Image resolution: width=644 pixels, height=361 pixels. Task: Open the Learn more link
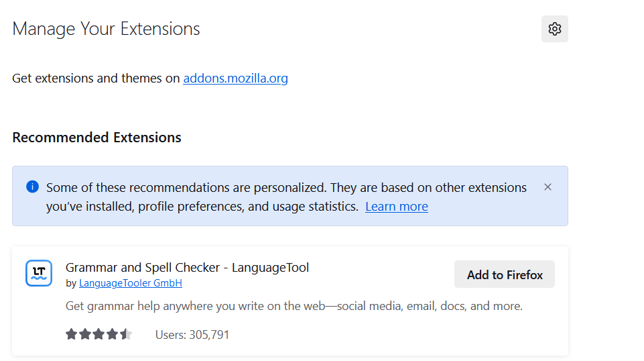click(396, 207)
